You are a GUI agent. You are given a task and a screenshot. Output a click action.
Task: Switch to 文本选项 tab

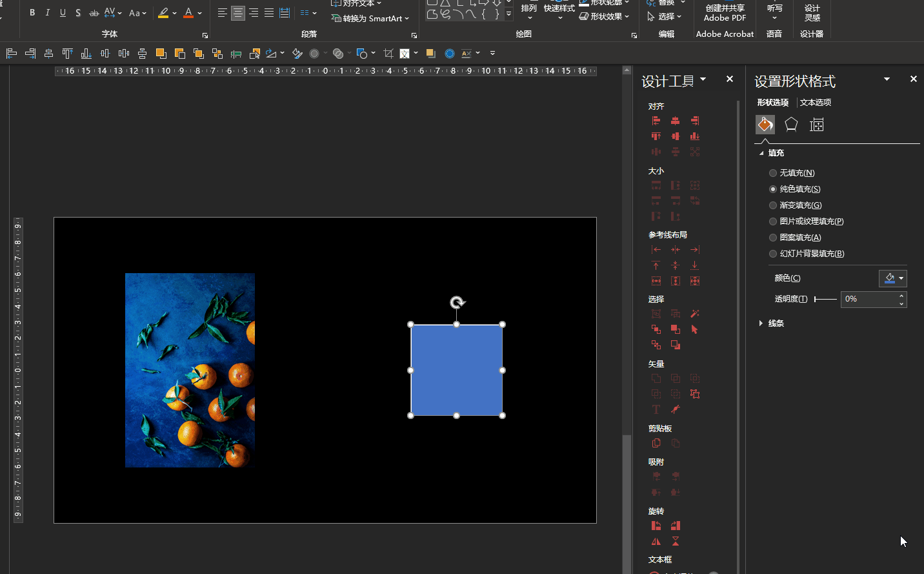point(816,103)
